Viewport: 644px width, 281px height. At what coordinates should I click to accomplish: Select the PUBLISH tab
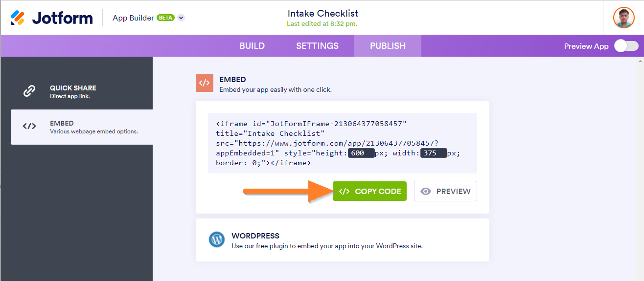tap(388, 46)
